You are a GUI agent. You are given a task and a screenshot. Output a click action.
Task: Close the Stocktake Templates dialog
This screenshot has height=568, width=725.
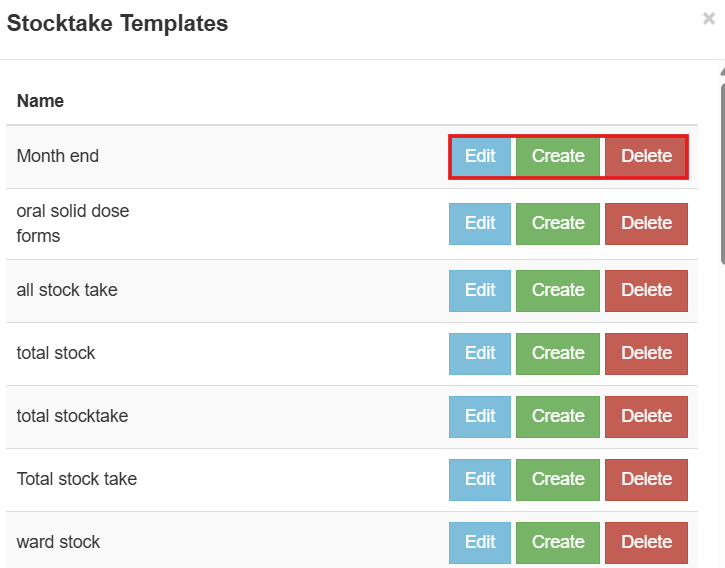tap(709, 18)
